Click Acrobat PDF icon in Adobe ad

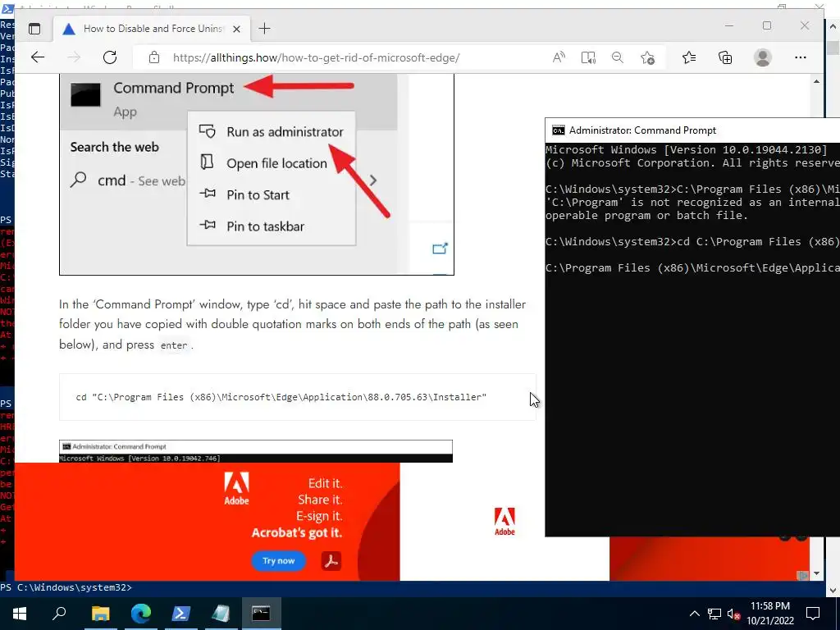tap(331, 561)
